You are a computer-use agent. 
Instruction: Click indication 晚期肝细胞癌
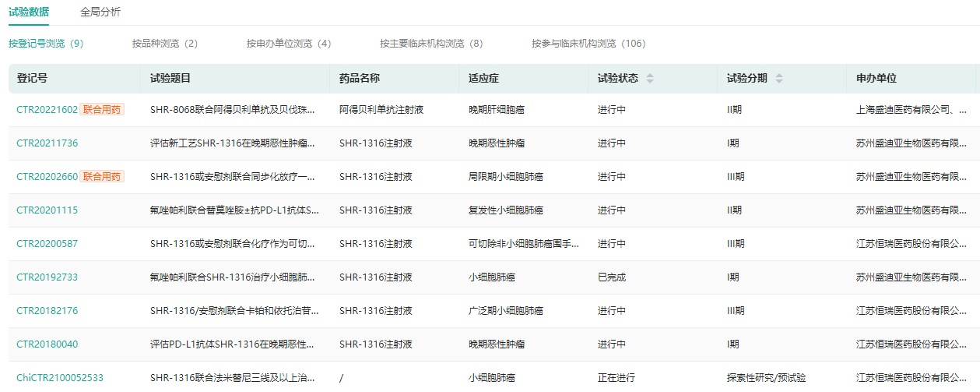click(x=497, y=110)
